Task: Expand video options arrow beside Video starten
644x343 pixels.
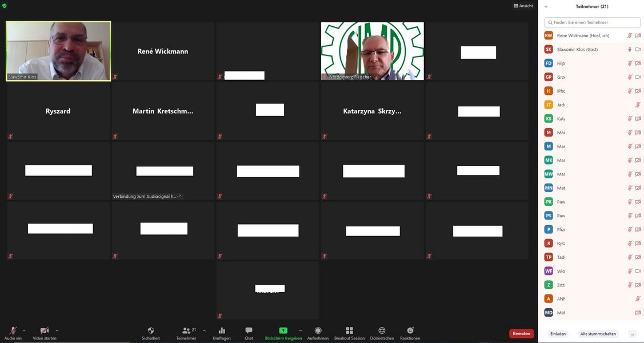Action: tap(57, 330)
